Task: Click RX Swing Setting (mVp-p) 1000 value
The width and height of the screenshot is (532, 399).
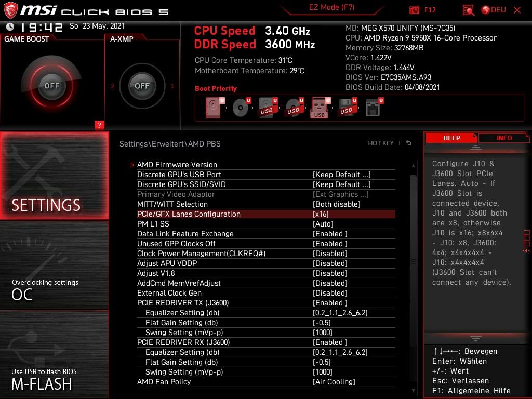Action: point(322,372)
